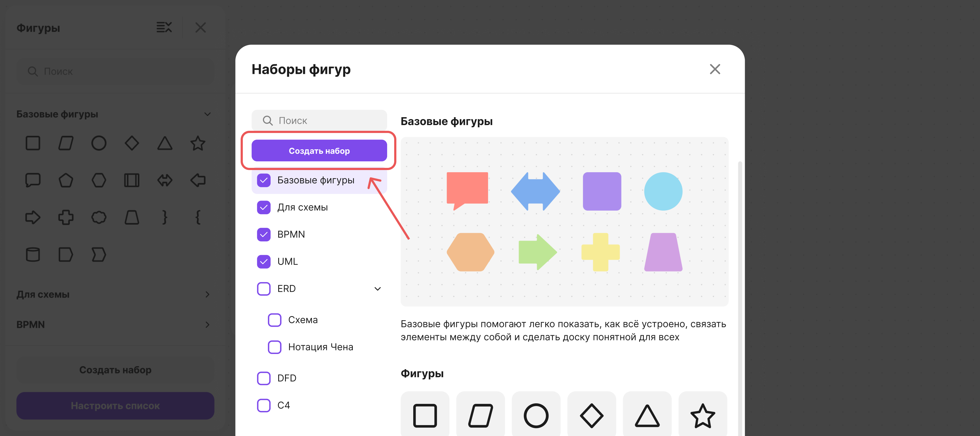Image resolution: width=980 pixels, height=436 pixels.
Task: Pick the star shape in the dialog's Фигуры grid
Action: tap(703, 416)
